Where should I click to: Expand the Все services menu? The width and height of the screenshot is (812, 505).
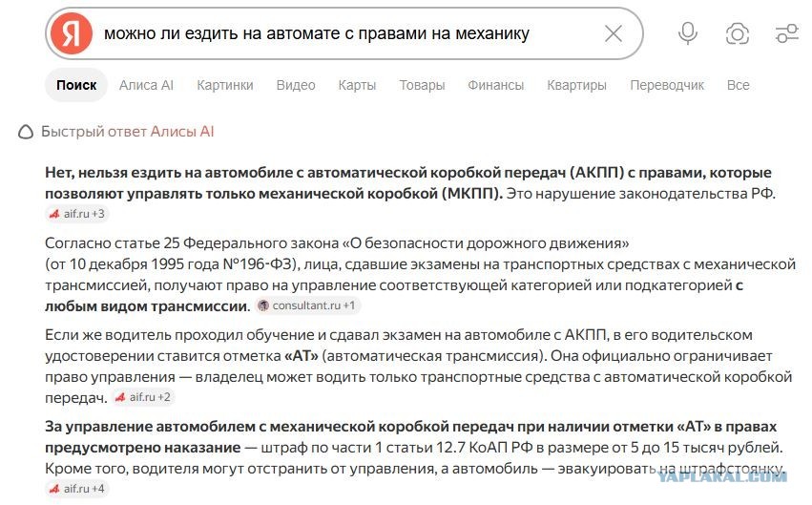738,85
